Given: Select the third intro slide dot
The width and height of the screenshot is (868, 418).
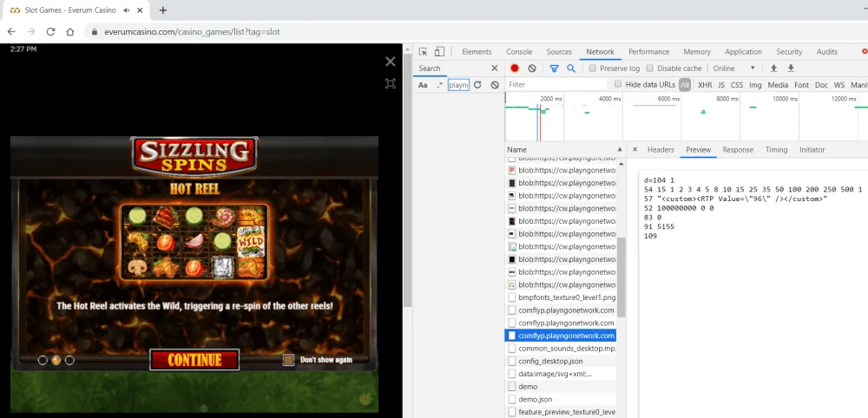Looking at the screenshot, I should [69, 361].
